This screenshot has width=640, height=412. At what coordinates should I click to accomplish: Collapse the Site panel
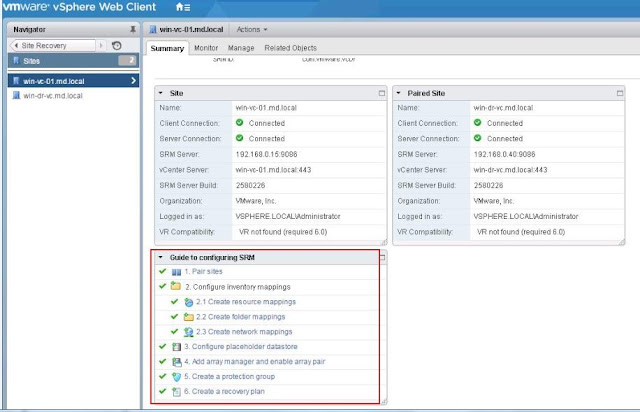tap(161, 93)
